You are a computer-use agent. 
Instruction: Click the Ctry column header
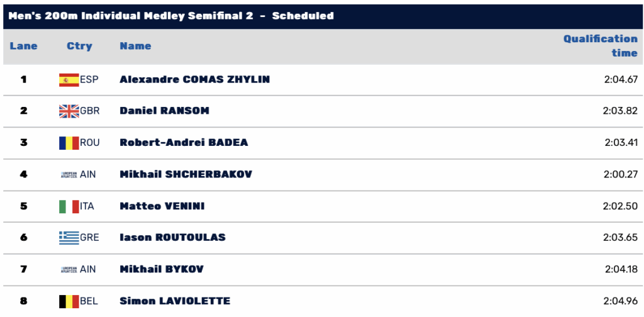(79, 46)
